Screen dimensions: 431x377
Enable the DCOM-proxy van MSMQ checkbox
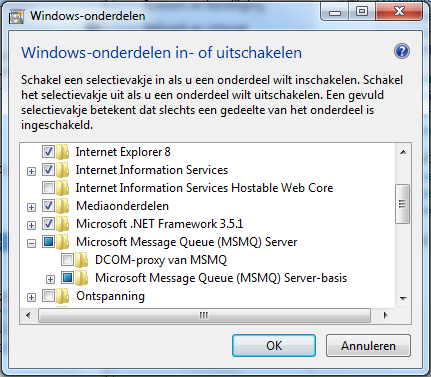[67, 260]
